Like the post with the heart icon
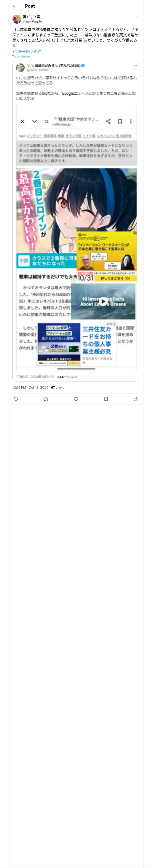 (76, 399)
